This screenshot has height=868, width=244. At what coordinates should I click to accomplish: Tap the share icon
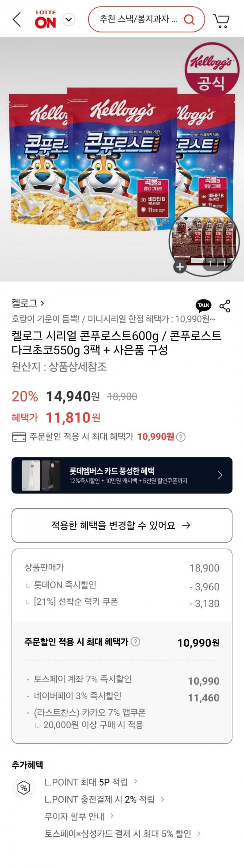tap(225, 306)
